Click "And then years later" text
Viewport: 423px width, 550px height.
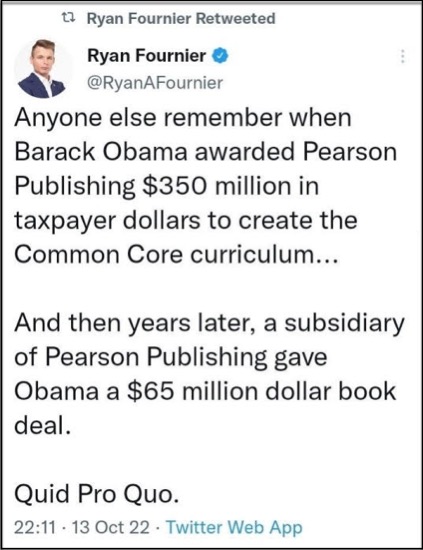click(135, 323)
